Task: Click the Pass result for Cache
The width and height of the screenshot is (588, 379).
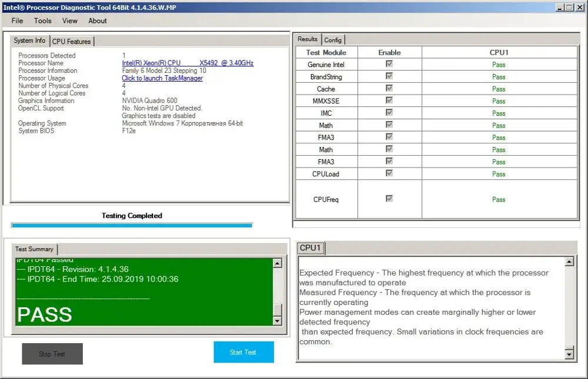Action: tap(499, 89)
